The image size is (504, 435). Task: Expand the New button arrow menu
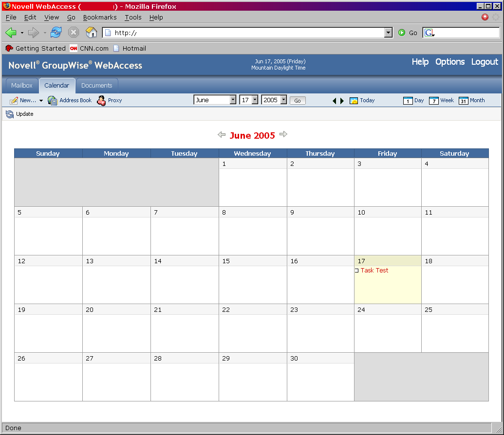tap(41, 100)
